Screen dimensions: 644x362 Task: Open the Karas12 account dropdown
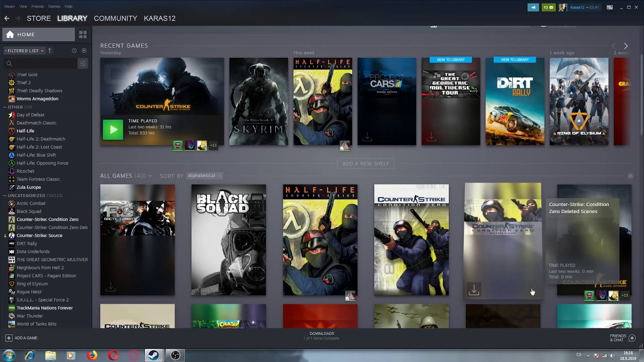click(x=585, y=7)
